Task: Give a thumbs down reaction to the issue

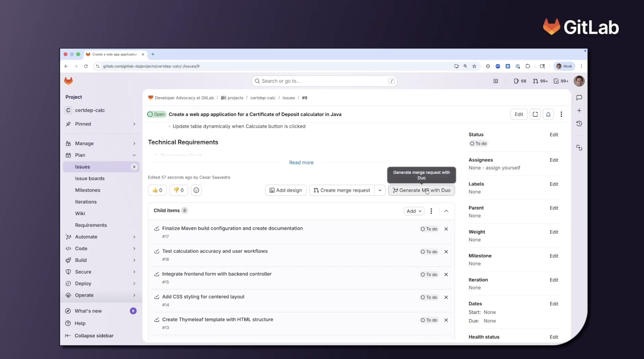Action: [x=179, y=190]
